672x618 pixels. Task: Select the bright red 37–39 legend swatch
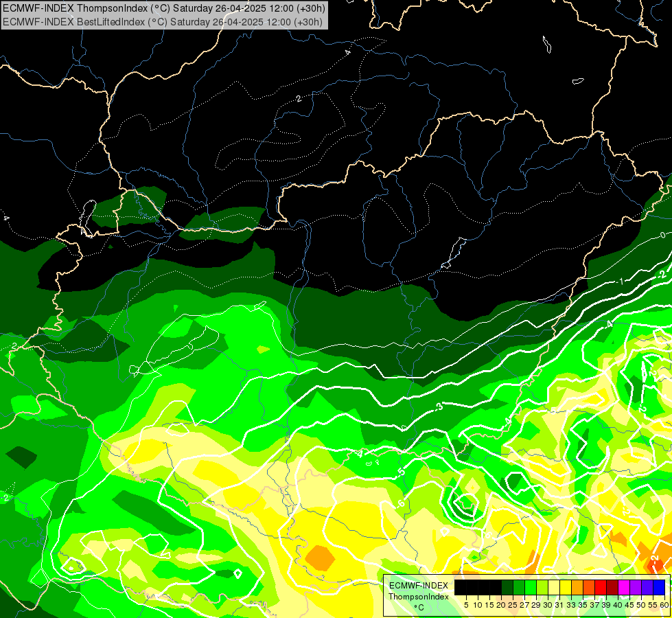click(601, 587)
